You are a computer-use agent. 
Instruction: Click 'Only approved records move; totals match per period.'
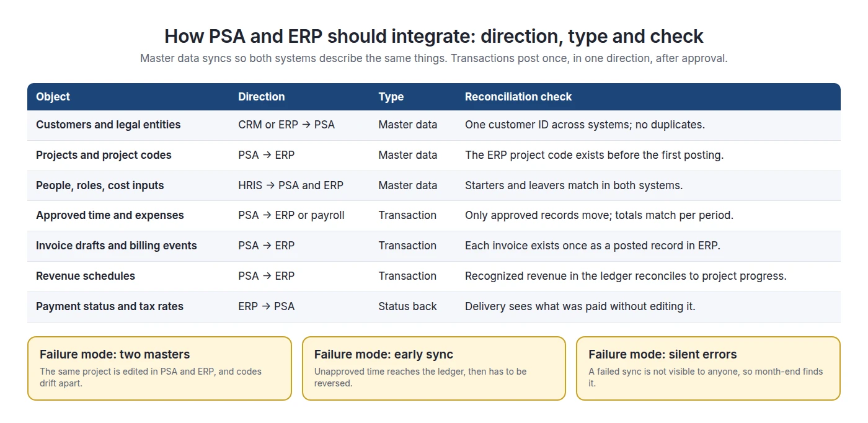click(x=599, y=215)
